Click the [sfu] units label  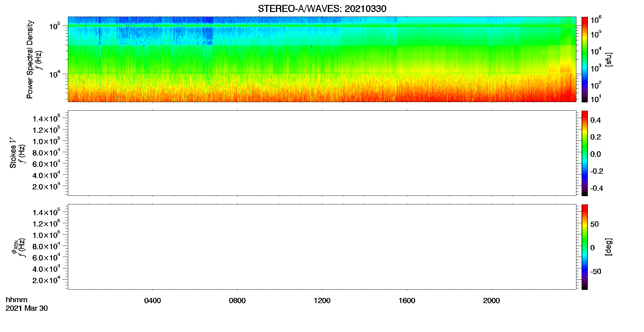609,59
